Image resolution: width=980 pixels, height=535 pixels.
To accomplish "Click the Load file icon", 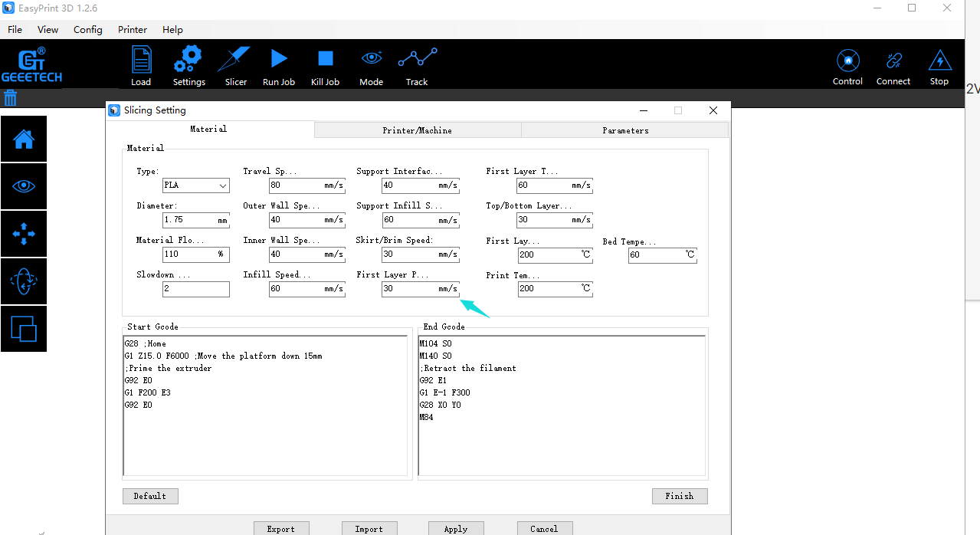I will pyautogui.click(x=141, y=60).
